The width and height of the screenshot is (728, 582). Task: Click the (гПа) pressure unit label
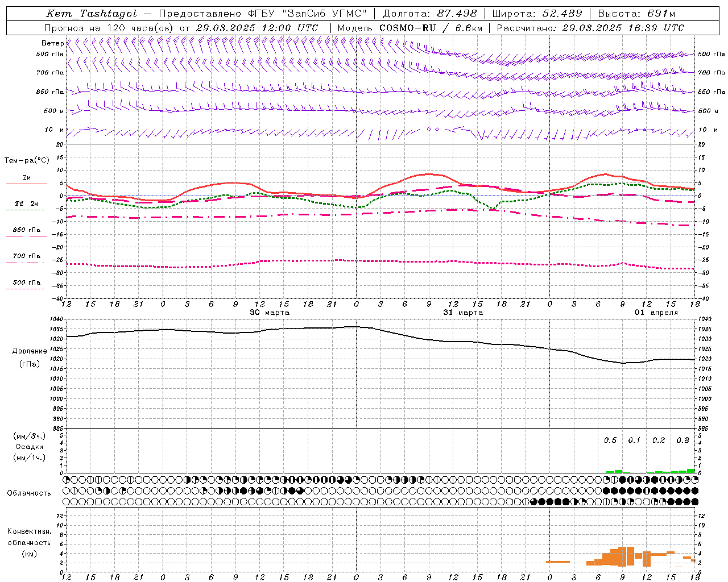[x=30, y=364]
